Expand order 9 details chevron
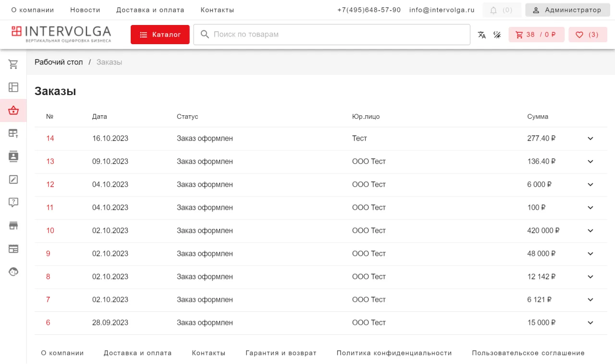 pyautogui.click(x=590, y=254)
